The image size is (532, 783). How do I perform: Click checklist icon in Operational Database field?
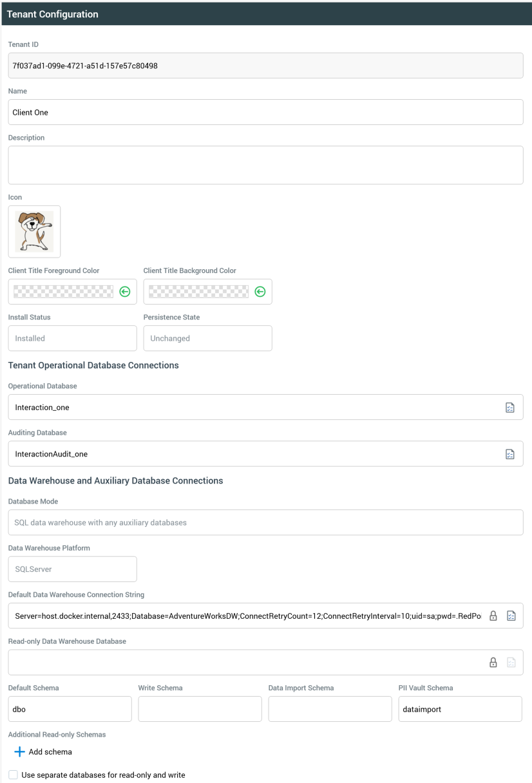coord(510,407)
